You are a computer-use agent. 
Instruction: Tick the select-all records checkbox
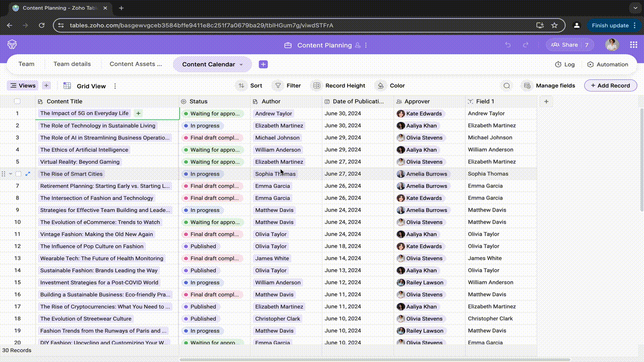pyautogui.click(x=18, y=102)
